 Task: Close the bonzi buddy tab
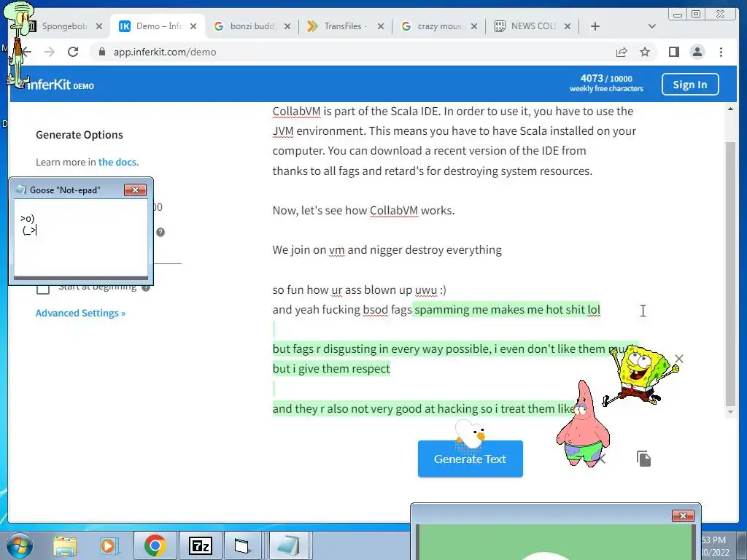tap(287, 26)
